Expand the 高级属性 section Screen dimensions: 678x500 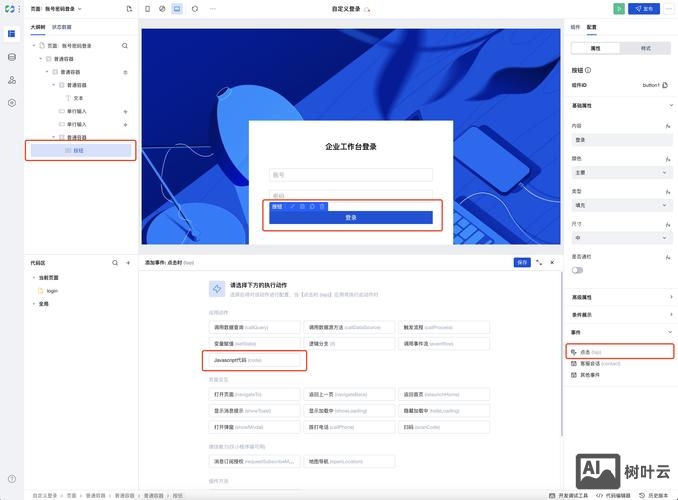pyautogui.click(x=620, y=297)
